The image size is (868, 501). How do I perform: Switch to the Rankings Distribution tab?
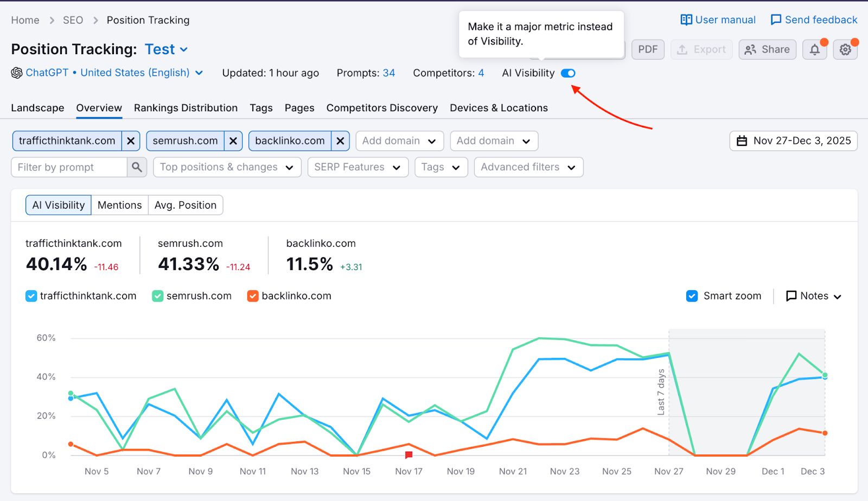coord(186,108)
